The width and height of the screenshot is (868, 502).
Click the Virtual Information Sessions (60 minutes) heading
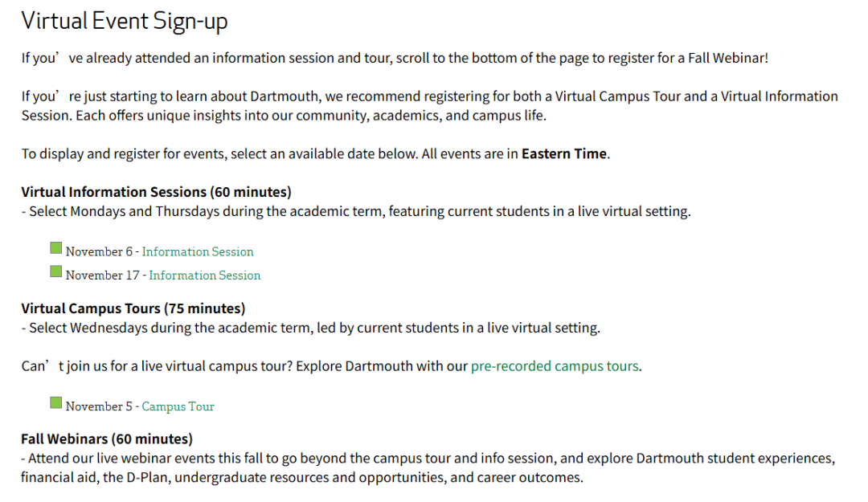tap(156, 192)
